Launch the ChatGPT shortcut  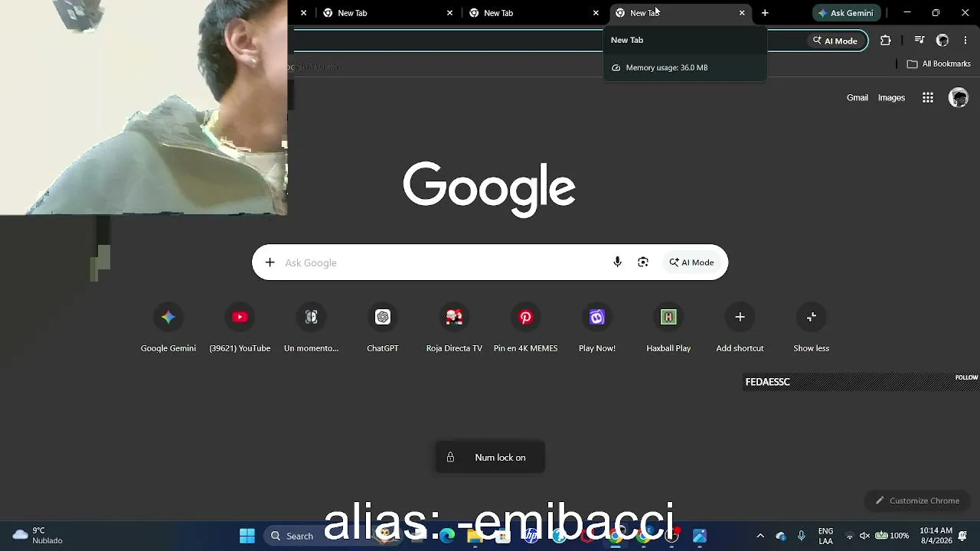[383, 328]
